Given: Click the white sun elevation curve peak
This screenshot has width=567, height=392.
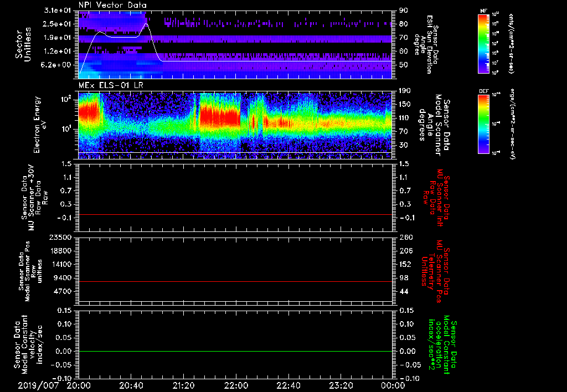Looking at the screenshot, I should [x=146, y=24].
